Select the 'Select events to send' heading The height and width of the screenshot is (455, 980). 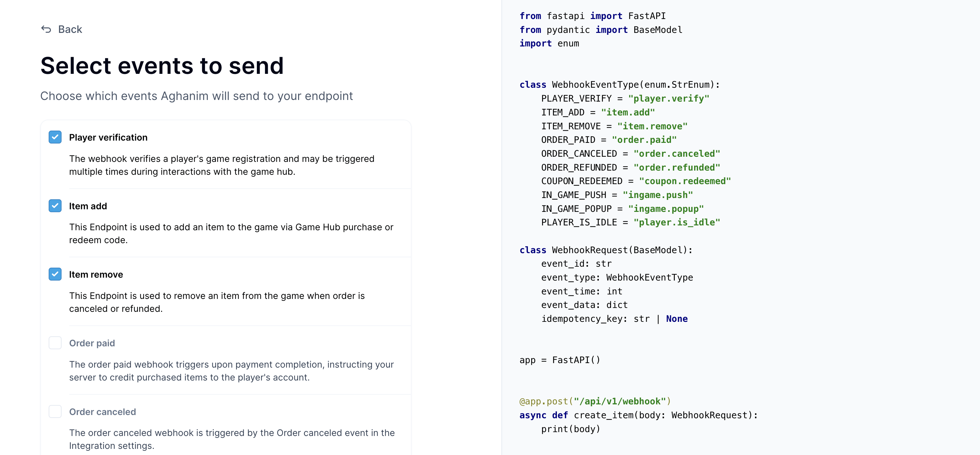162,65
